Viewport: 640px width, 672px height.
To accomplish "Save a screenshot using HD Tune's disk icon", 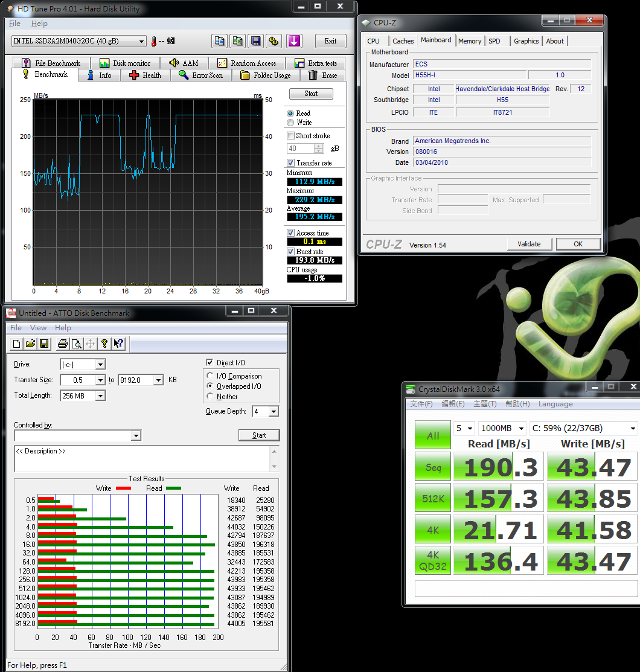I will (x=255, y=40).
